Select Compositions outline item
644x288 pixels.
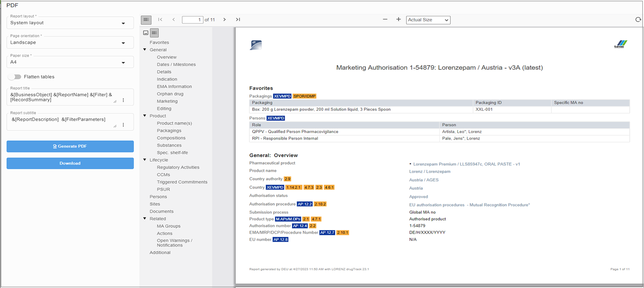pyautogui.click(x=171, y=138)
